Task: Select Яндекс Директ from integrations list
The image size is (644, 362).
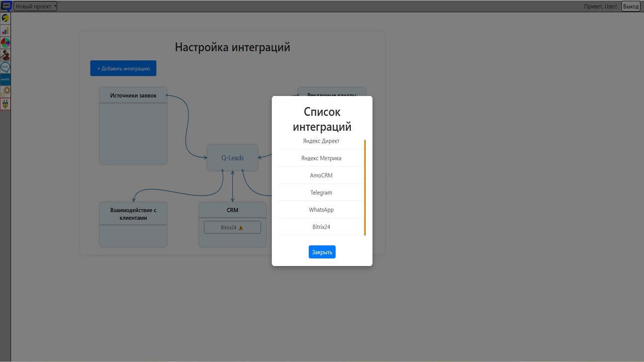Action: tap(321, 141)
